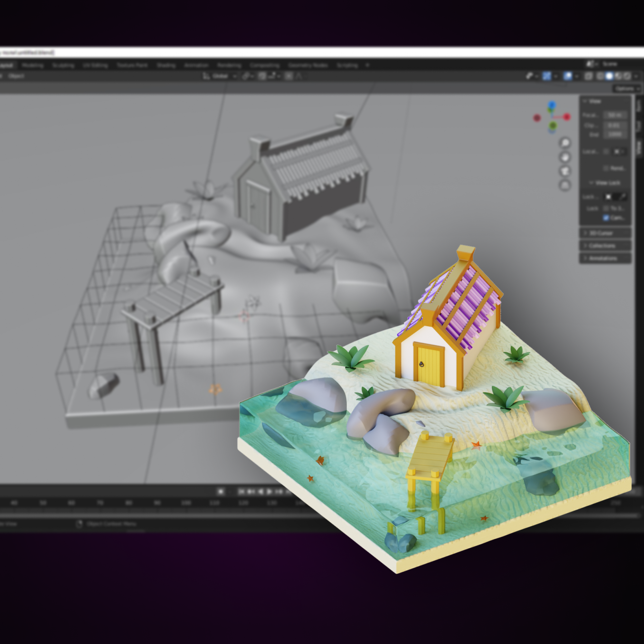The height and width of the screenshot is (644, 644).
Task: Click the pan hand viewport icon
Action: coord(565,157)
